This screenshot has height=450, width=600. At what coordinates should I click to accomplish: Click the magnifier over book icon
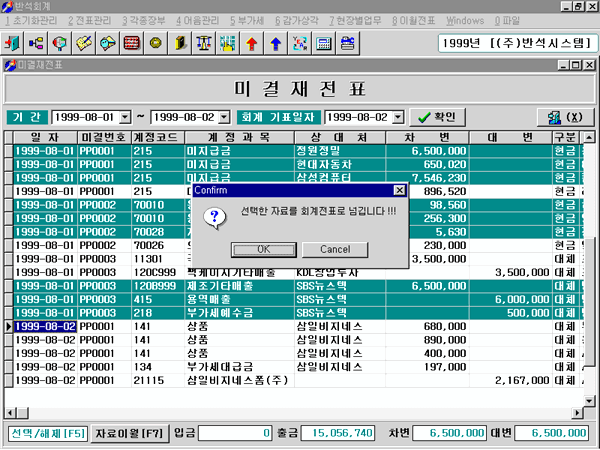click(x=108, y=43)
